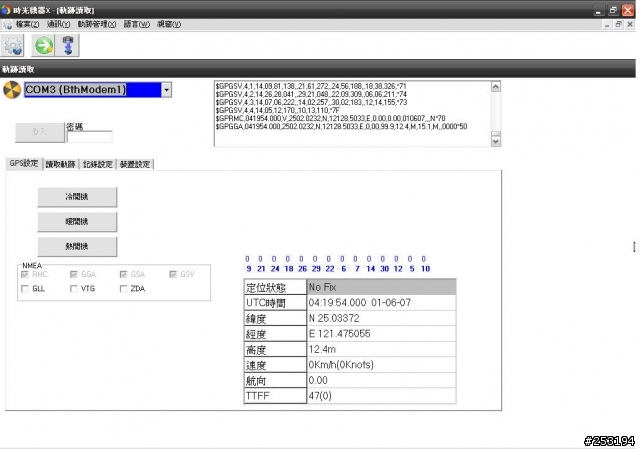Select the GPS設定 tab

(24, 163)
